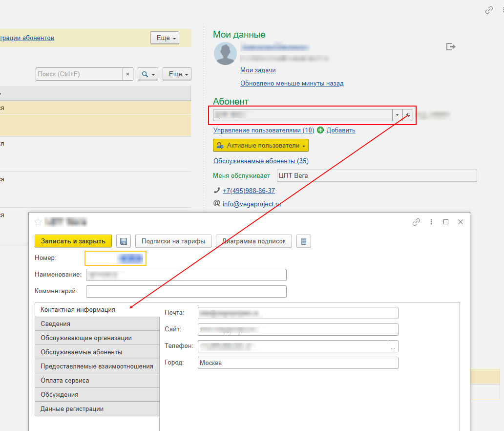Open the Мои задачи link
The width and height of the screenshot is (504, 431).
click(258, 70)
